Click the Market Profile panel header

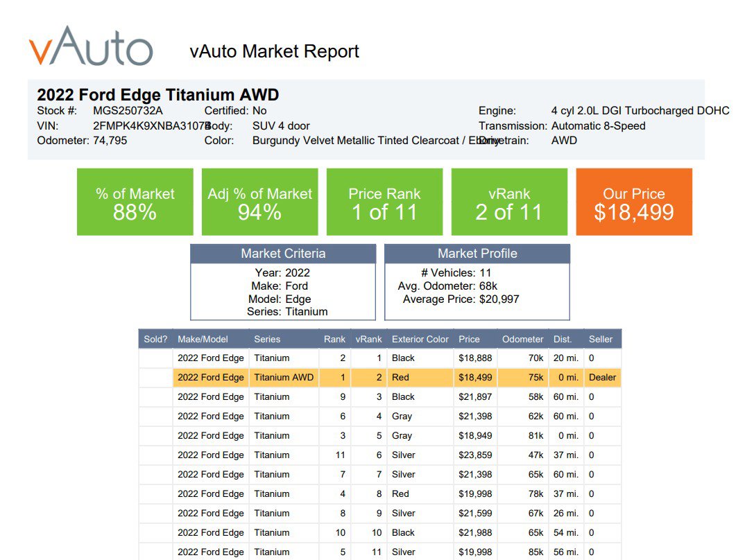477,254
